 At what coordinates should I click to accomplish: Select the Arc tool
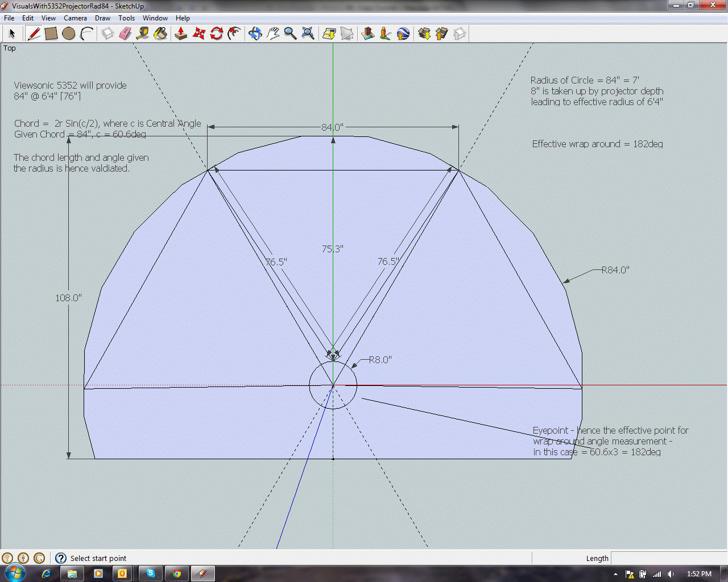pos(86,34)
